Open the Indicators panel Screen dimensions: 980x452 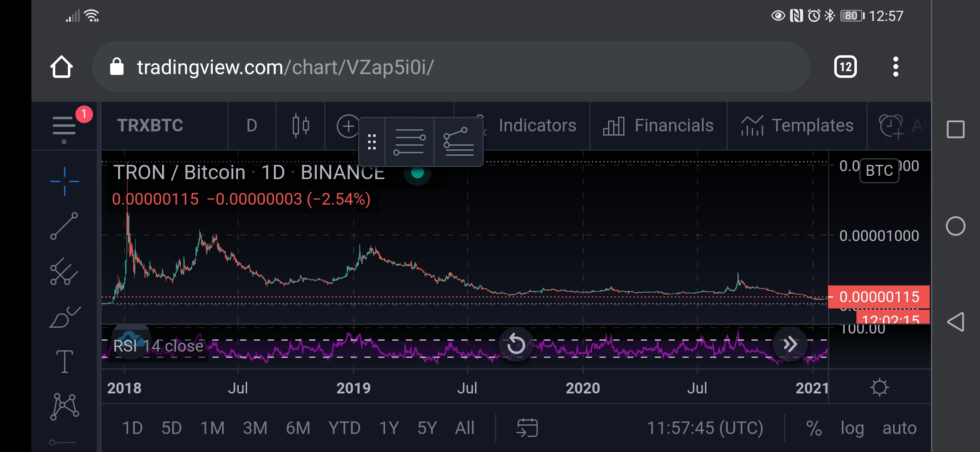click(x=537, y=126)
